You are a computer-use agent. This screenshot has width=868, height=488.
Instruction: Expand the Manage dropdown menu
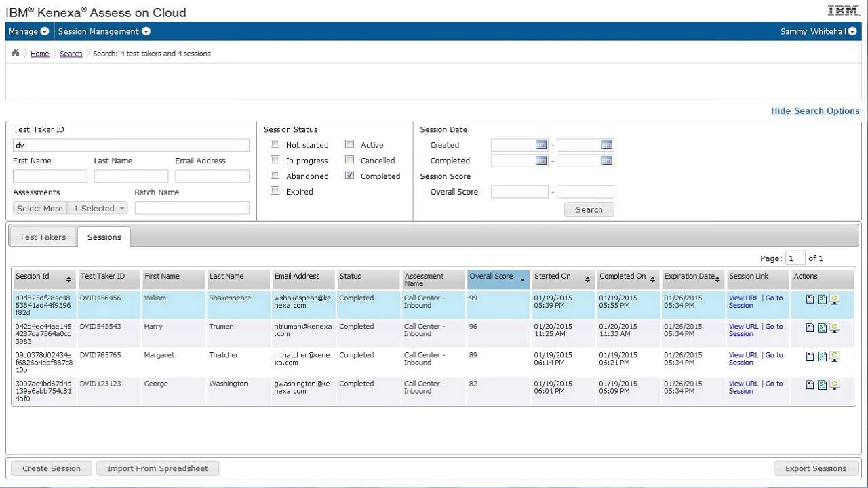(x=29, y=31)
